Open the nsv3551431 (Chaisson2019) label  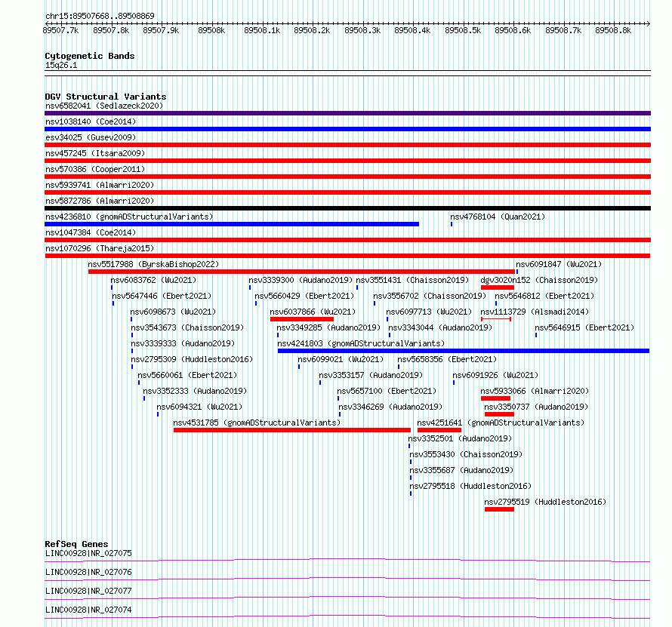pos(412,280)
